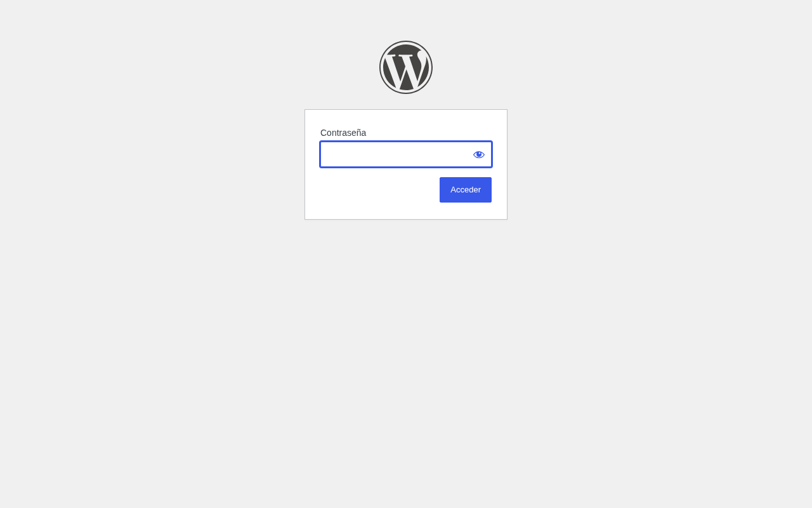Click the WordPress logo

[406, 67]
